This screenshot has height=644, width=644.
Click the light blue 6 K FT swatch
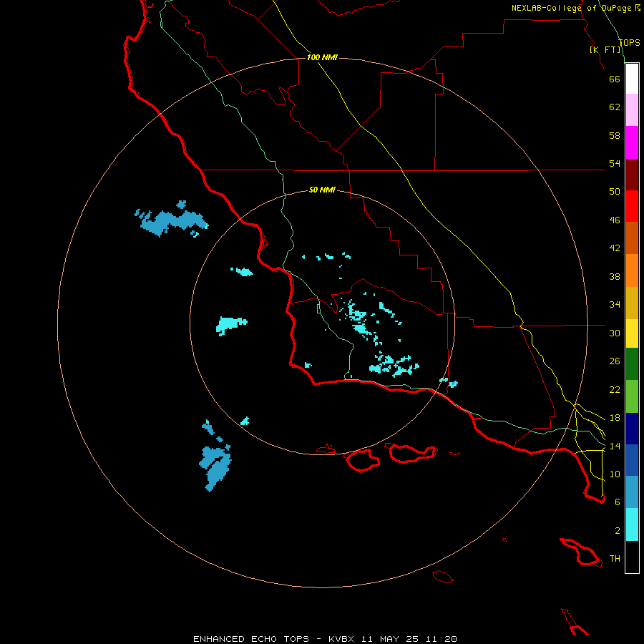[632, 492]
